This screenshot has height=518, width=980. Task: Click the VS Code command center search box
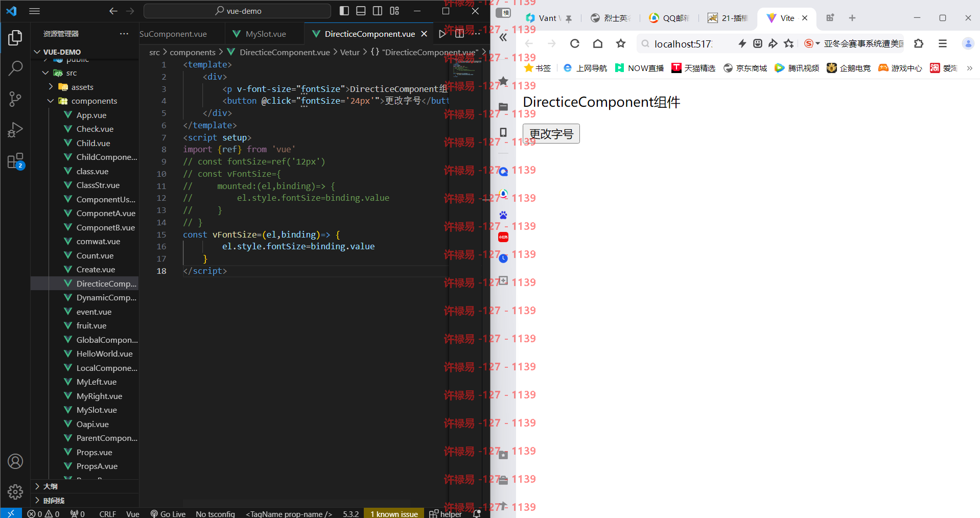click(x=237, y=11)
